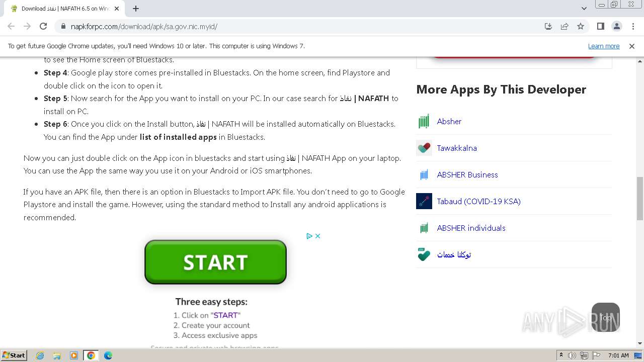Select the NAFATH download tab
Screen dimensions: 644x362
point(64,9)
